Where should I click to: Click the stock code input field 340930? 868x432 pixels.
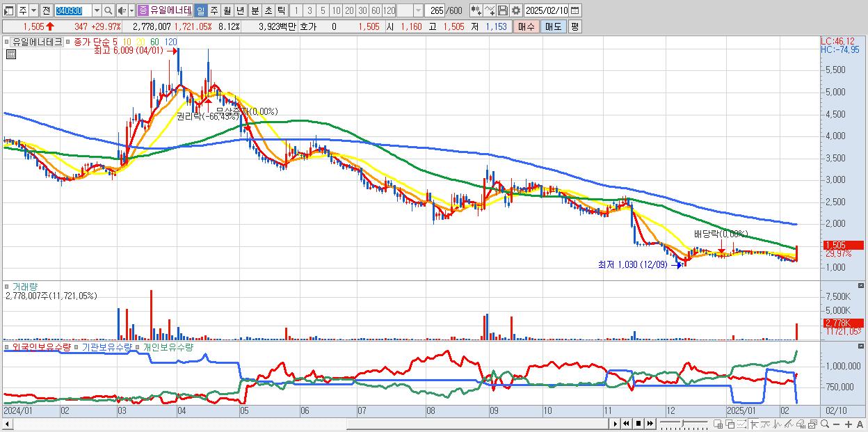pyautogui.click(x=74, y=10)
